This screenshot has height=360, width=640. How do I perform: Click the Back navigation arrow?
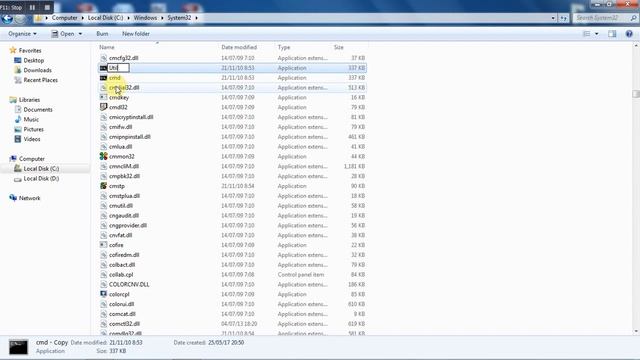pos(7,18)
